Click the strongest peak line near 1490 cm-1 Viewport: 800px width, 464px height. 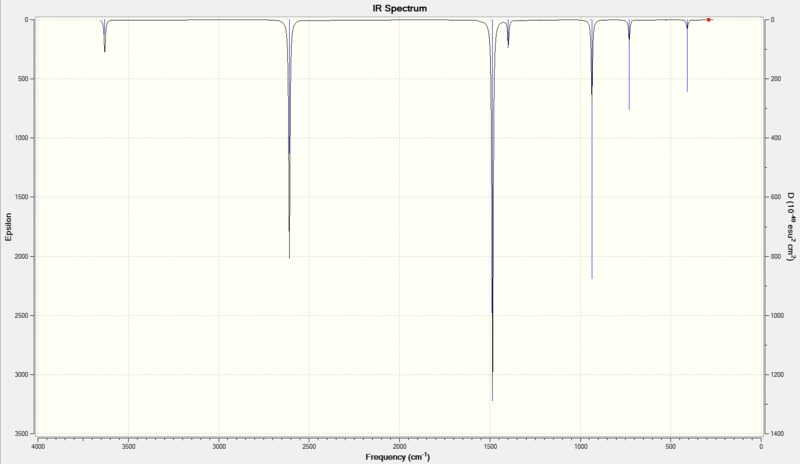click(492, 210)
